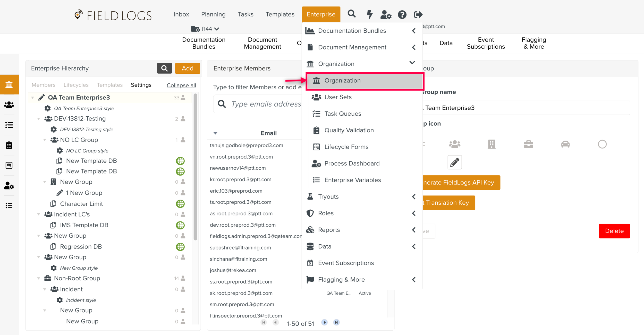Select the empty circle group icon
Image resolution: width=644 pixels, height=335 pixels.
coord(602,144)
